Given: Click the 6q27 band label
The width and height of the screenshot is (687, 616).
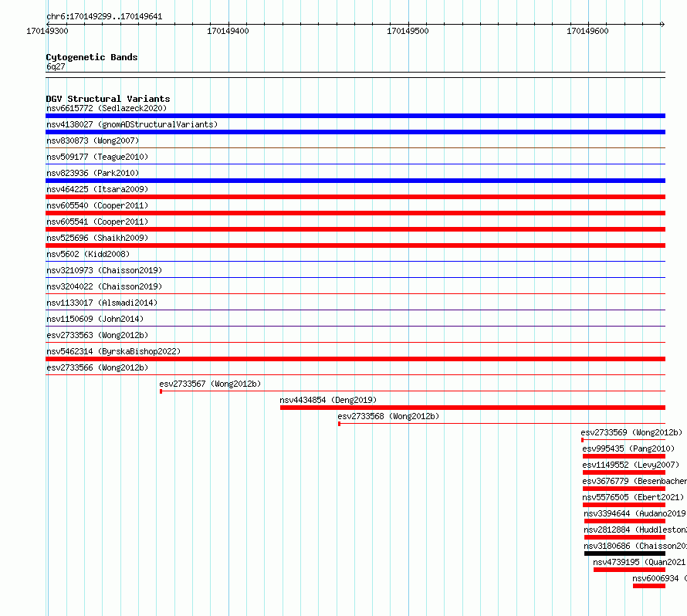Looking at the screenshot, I should [x=56, y=66].
